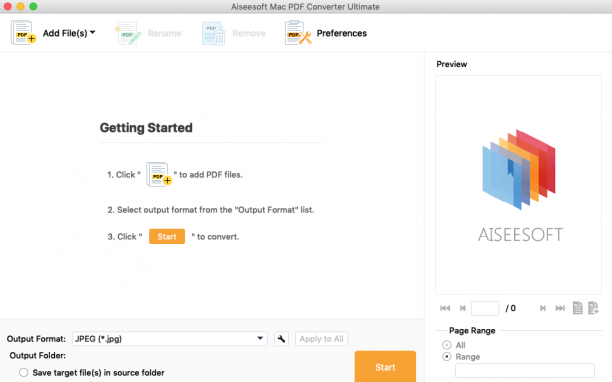Click the preview page number field
Screen dimensions: 612x382
[485, 308]
